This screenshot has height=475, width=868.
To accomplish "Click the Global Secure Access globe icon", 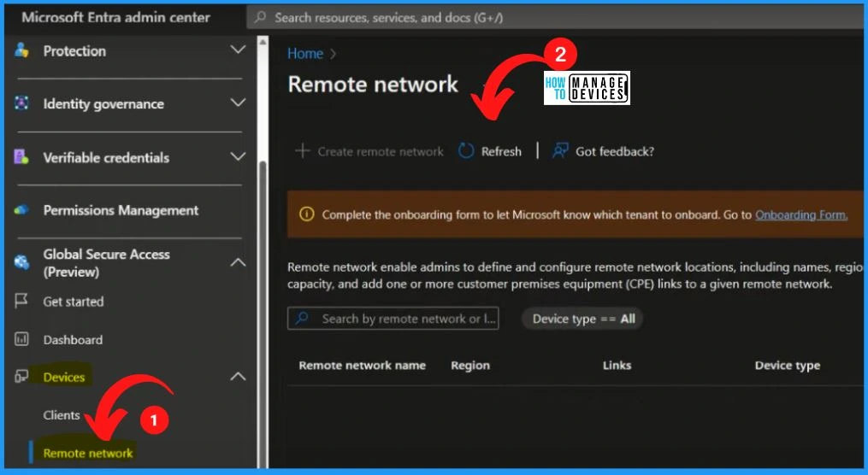I will (x=21, y=262).
